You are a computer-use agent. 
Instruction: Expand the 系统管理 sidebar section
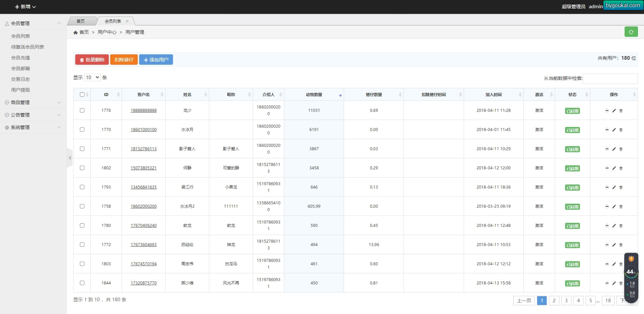(33, 127)
